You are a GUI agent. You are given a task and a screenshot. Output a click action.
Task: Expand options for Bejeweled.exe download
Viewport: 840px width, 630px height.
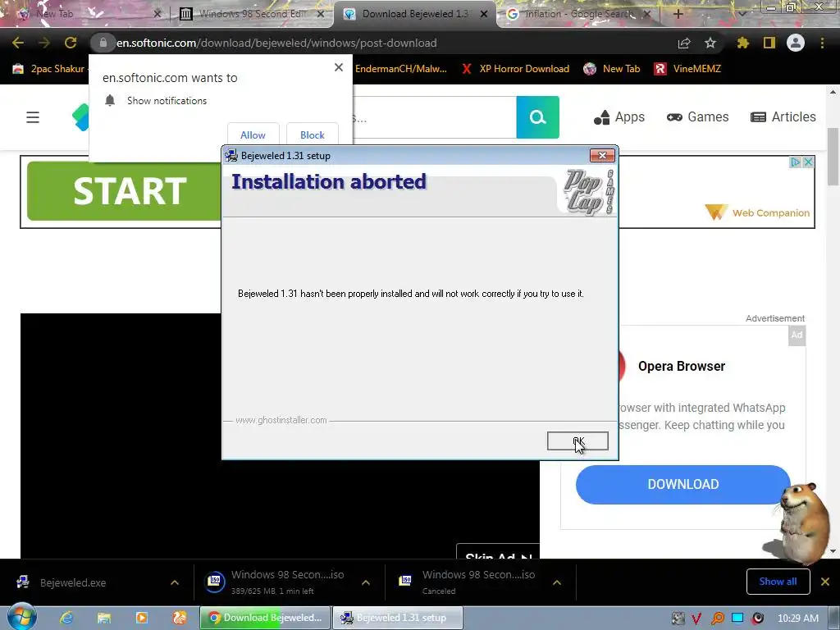pyautogui.click(x=175, y=582)
